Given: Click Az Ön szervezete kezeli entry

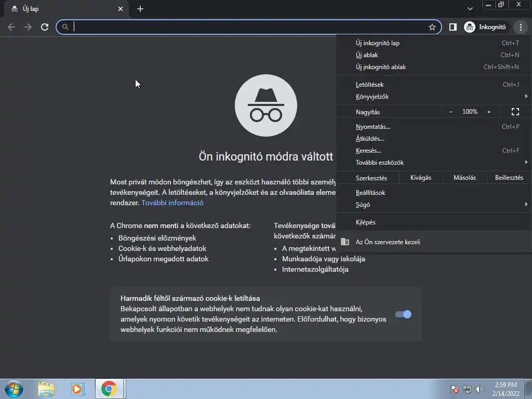Looking at the screenshot, I should (x=434, y=242).
